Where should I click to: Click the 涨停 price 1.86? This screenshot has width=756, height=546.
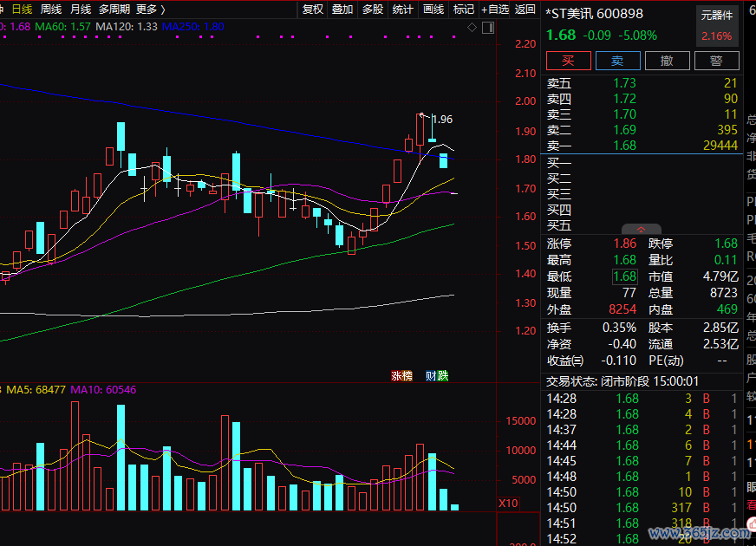tap(625, 244)
